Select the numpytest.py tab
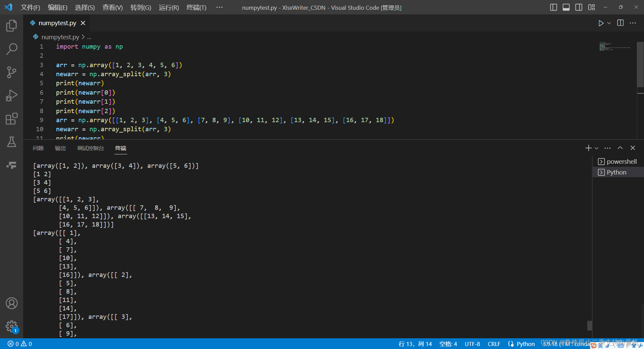 click(x=57, y=23)
